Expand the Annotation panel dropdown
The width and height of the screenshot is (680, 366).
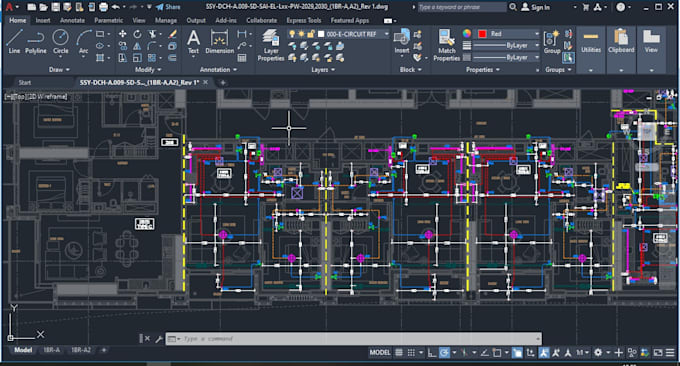click(218, 69)
